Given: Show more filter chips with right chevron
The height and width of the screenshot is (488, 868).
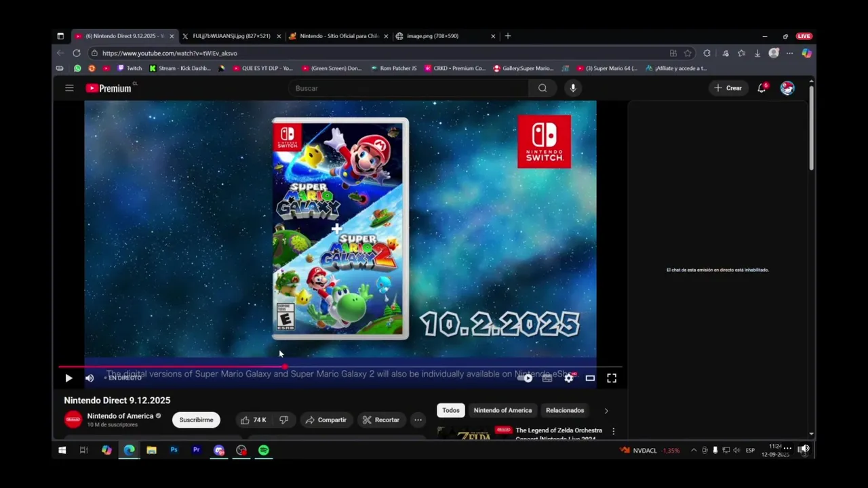Looking at the screenshot, I should click(x=606, y=410).
